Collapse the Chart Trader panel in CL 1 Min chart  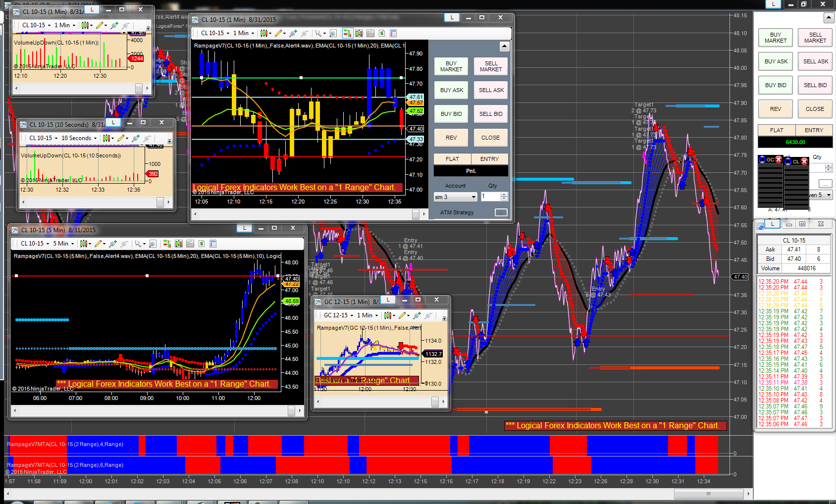click(x=504, y=47)
